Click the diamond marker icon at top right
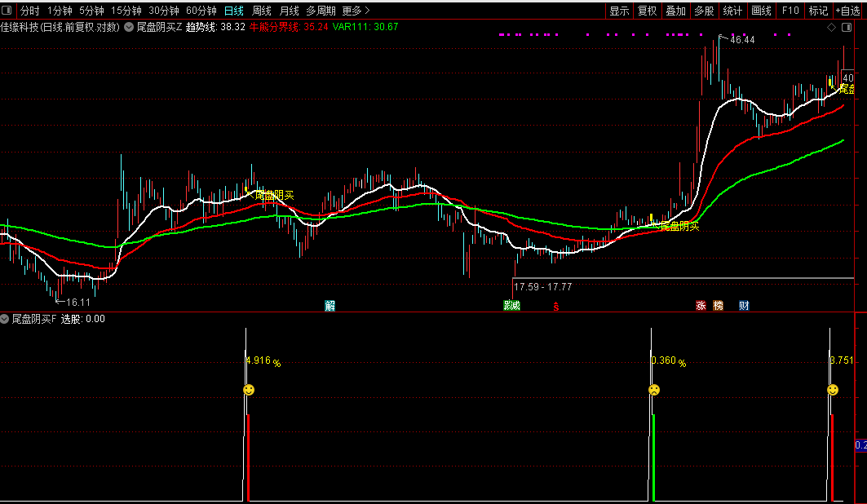This screenshot has width=867, height=504. (x=831, y=27)
